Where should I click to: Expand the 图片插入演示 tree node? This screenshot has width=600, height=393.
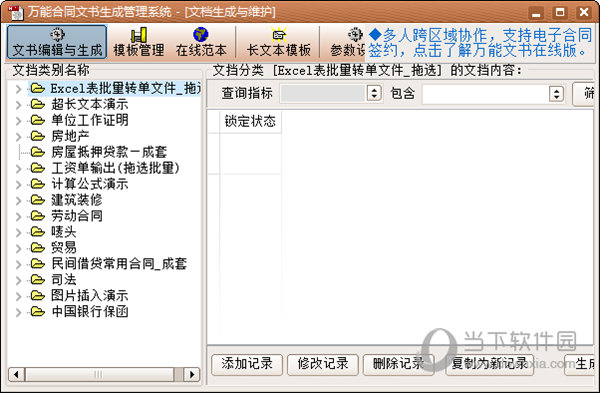18,296
